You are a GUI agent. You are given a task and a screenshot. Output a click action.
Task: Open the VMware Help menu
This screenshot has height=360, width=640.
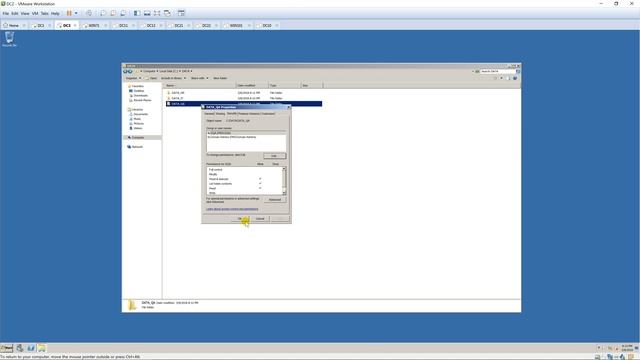click(55, 13)
